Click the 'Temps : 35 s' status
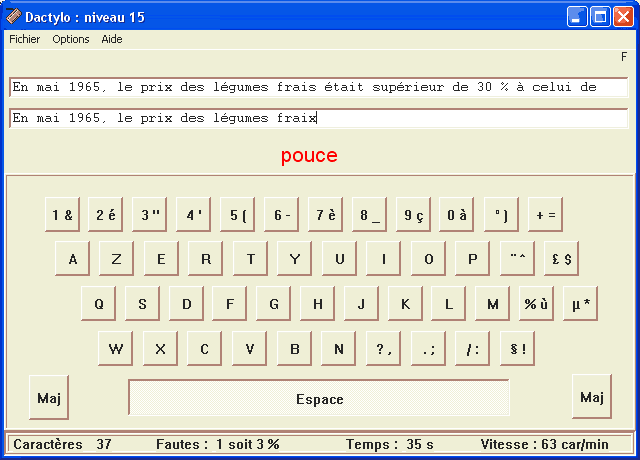 (x=389, y=444)
